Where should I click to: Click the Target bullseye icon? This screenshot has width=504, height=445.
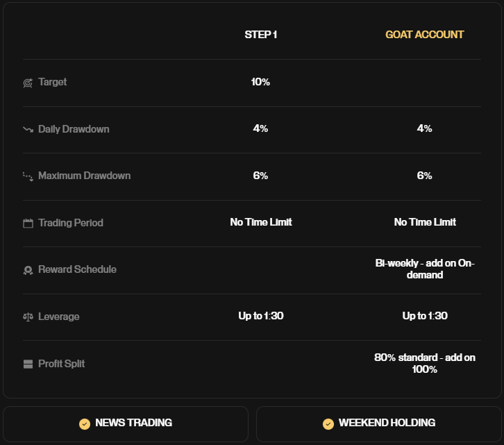[28, 83]
